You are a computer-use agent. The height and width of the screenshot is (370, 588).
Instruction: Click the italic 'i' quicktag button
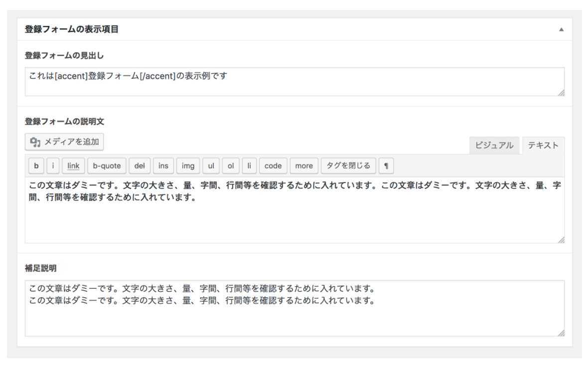click(53, 166)
